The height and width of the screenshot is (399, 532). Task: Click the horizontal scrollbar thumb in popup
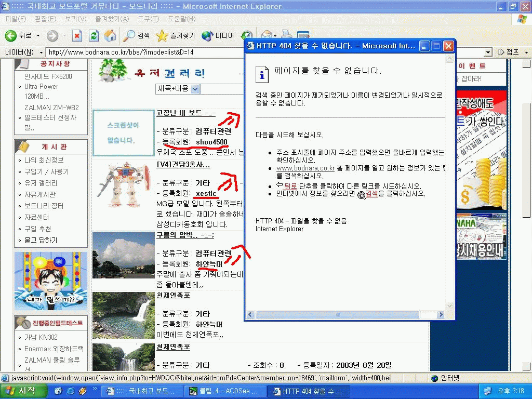coord(338,315)
